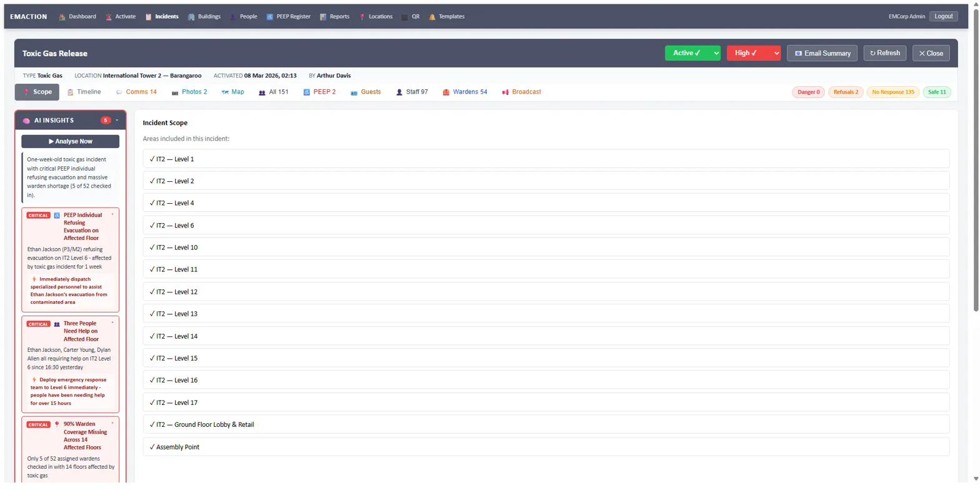Screen dimensions: 980x490
Task: Click IT2 — Ground Floor Lobby & Retail row
Action: (546, 424)
